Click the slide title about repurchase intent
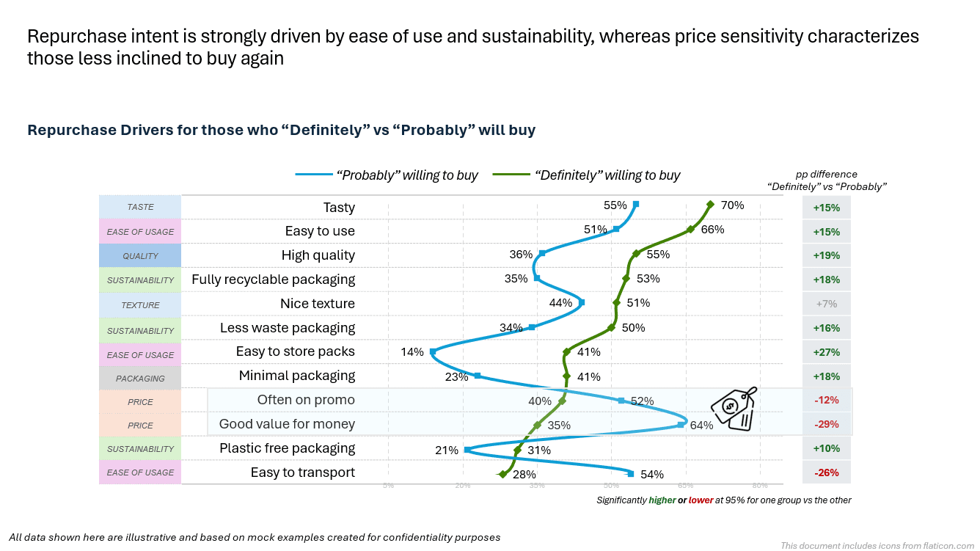 click(x=473, y=47)
